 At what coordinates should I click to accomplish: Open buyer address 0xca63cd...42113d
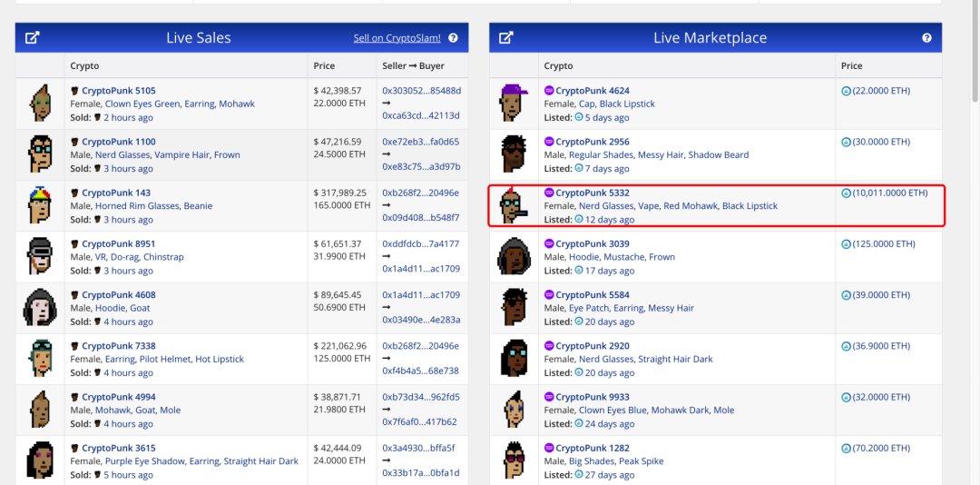tap(421, 115)
